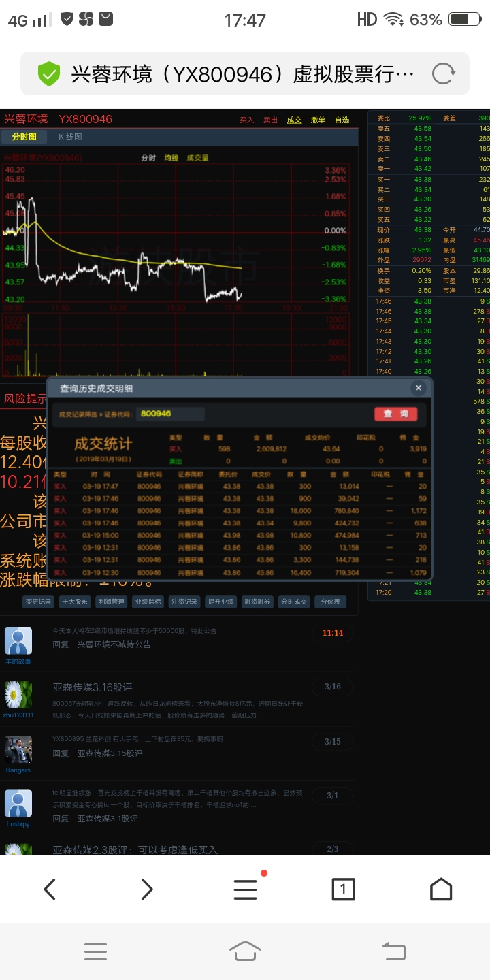The width and height of the screenshot is (490, 980).
Task: Go back using the browser back arrow
Action: coord(49,889)
